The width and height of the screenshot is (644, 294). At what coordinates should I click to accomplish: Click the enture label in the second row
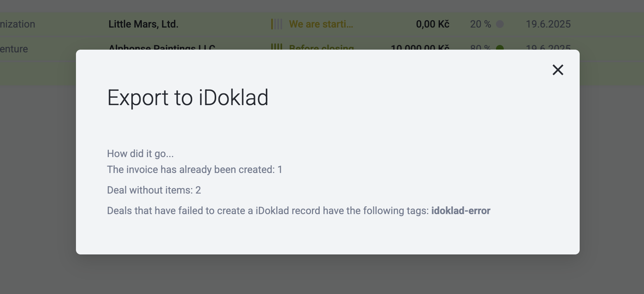click(14, 49)
